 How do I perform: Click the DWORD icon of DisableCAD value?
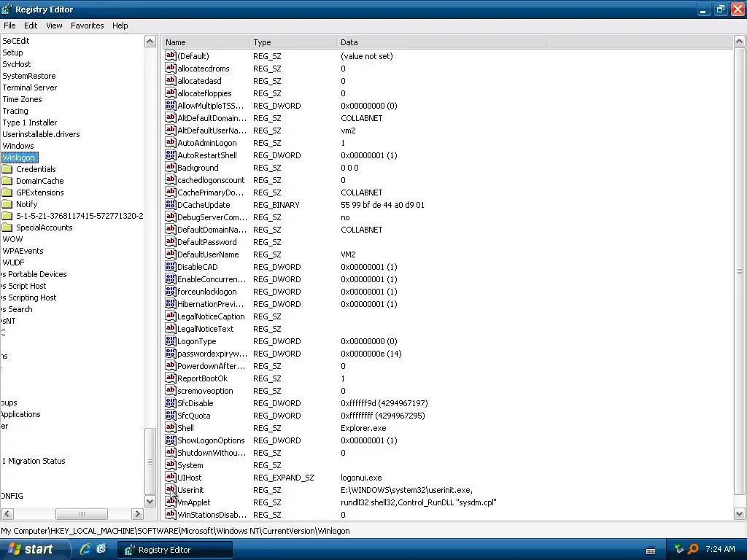171,266
